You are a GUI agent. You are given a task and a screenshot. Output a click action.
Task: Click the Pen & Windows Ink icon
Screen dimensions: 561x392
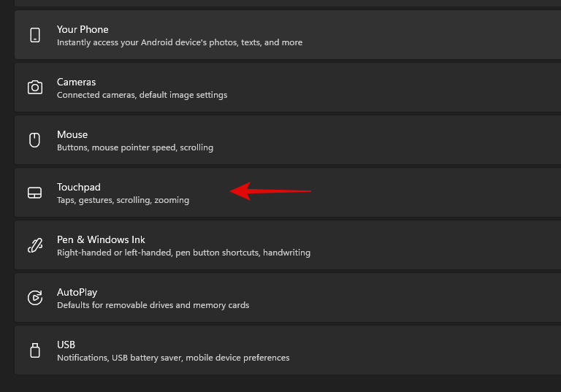point(34,245)
